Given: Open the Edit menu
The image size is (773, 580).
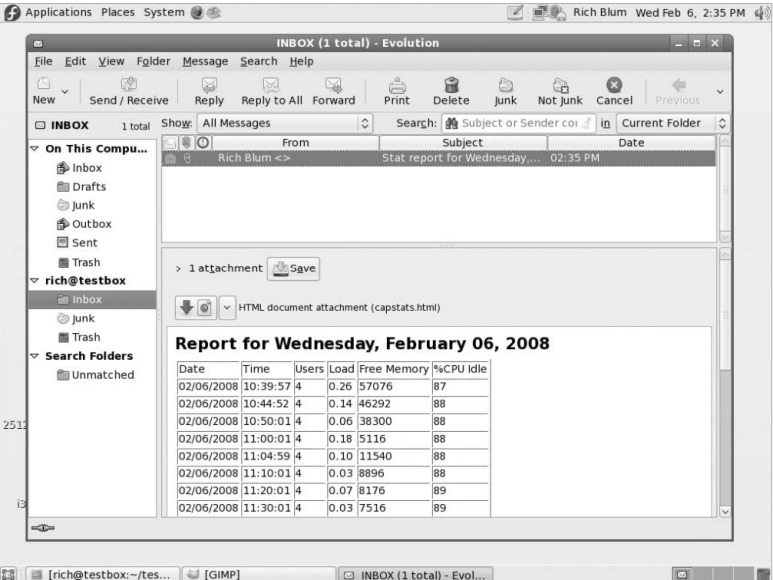Looking at the screenshot, I should tap(75, 62).
